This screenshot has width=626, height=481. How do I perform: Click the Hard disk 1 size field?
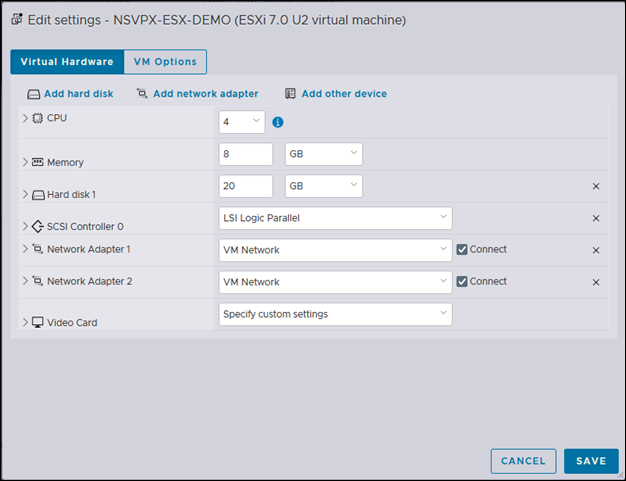tap(245, 186)
